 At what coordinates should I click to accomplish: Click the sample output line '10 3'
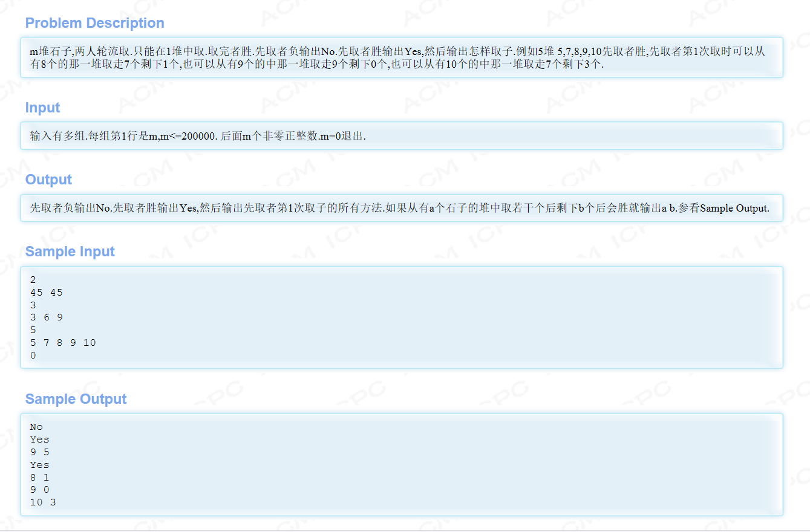click(43, 502)
